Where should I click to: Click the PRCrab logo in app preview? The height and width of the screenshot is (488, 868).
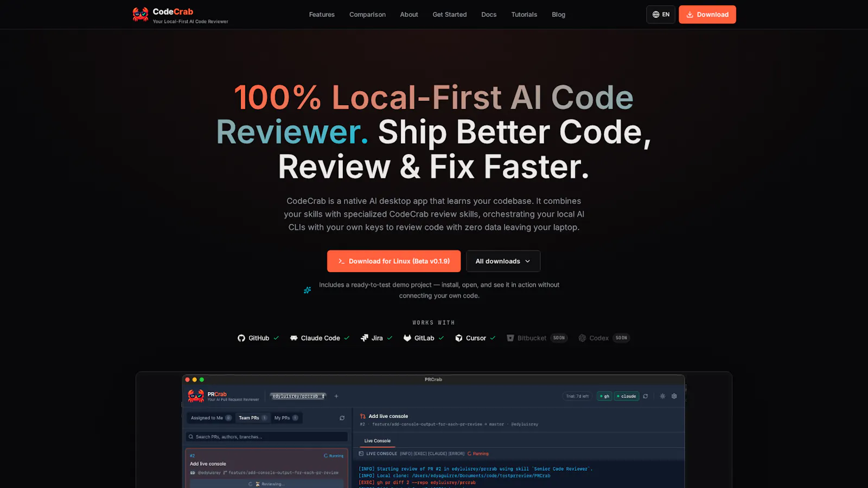pos(196,396)
